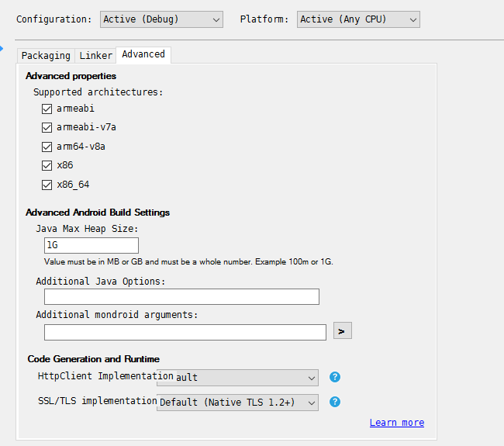This screenshot has width=504, height=446.
Task: Click the arrow button beside mondroid arguments
Action: pyautogui.click(x=342, y=331)
